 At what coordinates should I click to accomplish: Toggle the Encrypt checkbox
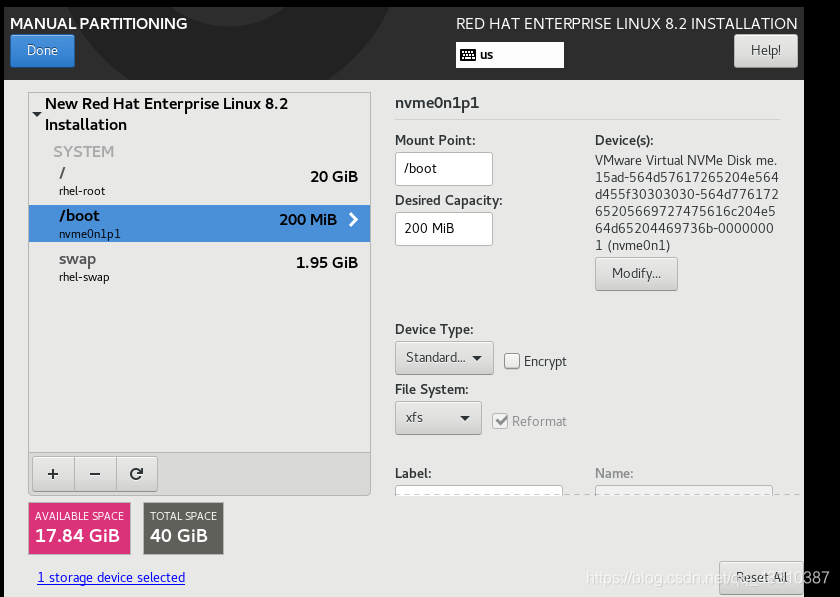pos(512,361)
